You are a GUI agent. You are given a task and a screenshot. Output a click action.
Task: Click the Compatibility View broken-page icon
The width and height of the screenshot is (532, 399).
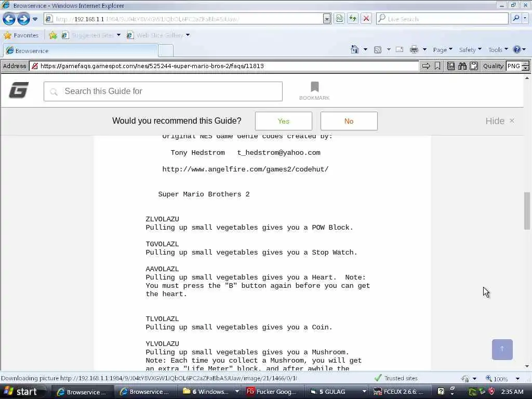340,19
